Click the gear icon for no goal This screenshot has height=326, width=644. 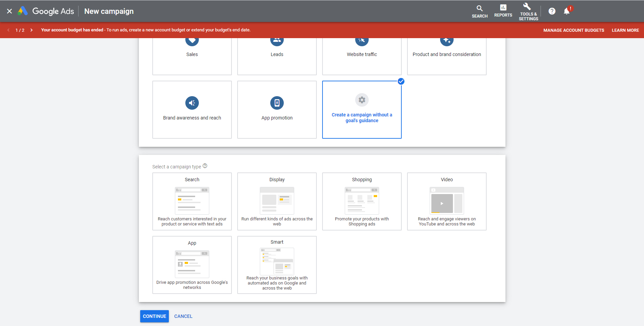(x=362, y=100)
